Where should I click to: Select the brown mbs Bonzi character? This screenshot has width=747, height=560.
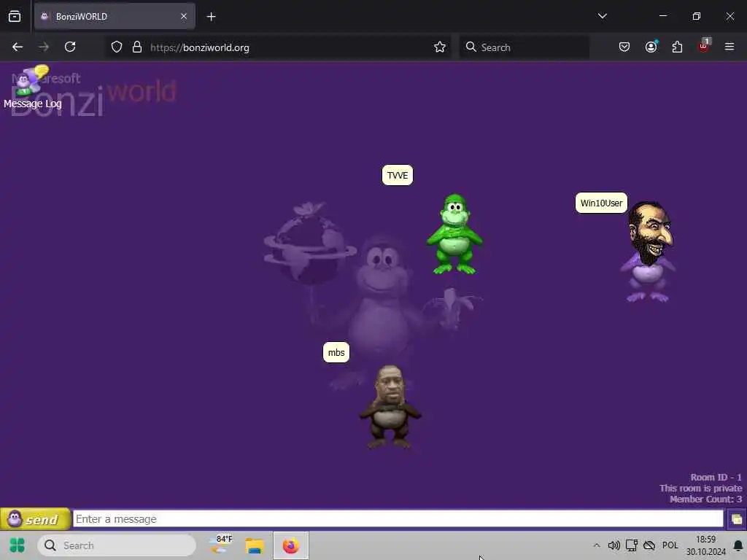[390, 407]
